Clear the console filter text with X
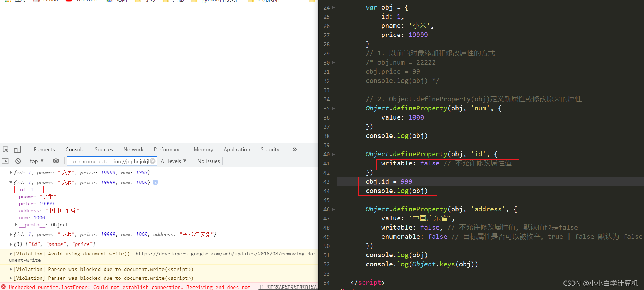 coord(153,161)
